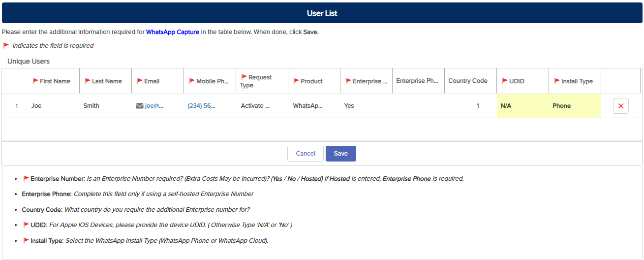Viewport: 644px width, 260px height.
Task: Open the WhatsApp Capture link
Action: click(x=172, y=32)
